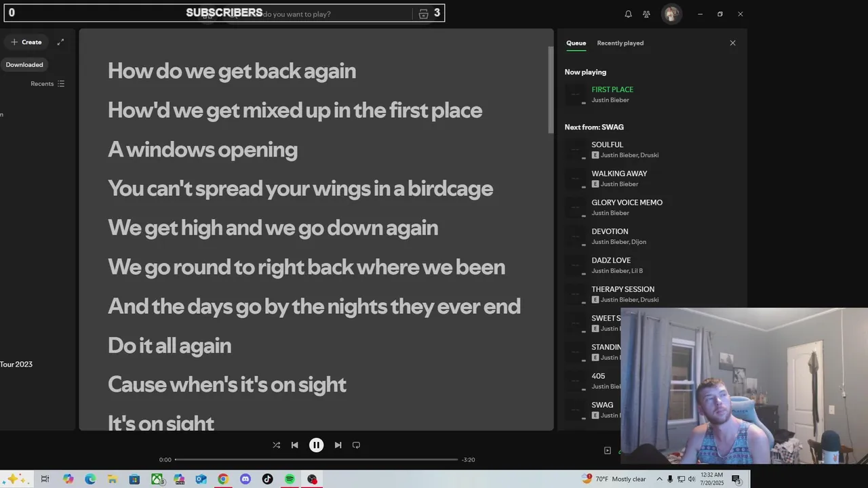The height and width of the screenshot is (488, 868).
Task: Open the recording app on taskbar
Action: pyautogui.click(x=312, y=479)
